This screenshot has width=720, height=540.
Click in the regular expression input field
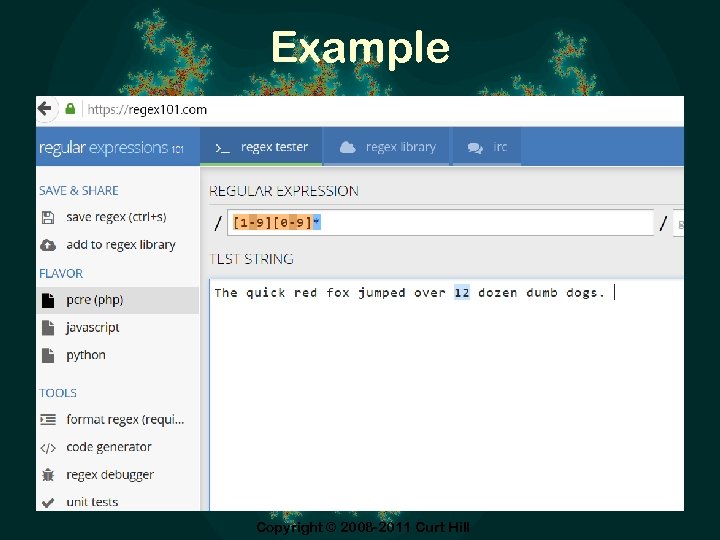tap(440, 223)
